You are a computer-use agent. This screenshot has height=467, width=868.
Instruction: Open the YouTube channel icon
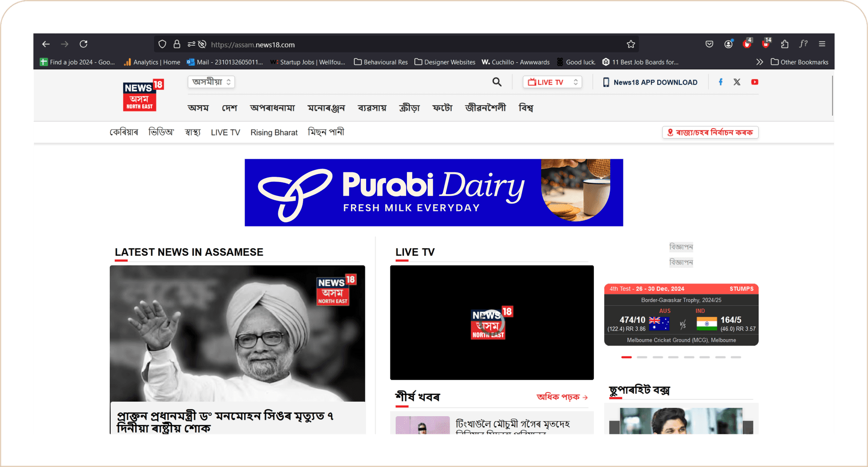coord(755,82)
